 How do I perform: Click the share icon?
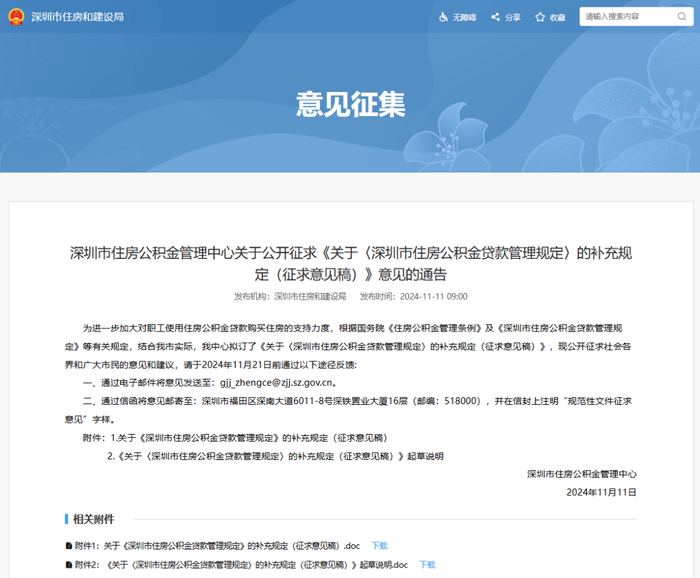click(495, 17)
